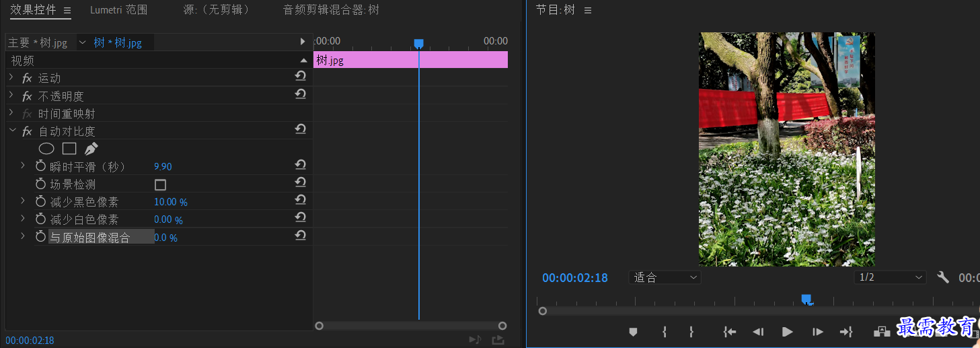Click the 10.00 % value of 减少黑色像素

(x=171, y=202)
